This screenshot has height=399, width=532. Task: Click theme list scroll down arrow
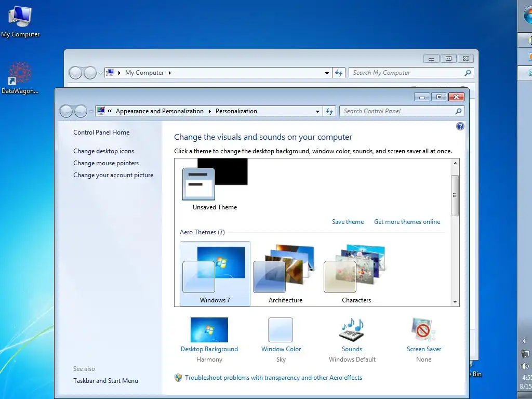click(455, 302)
